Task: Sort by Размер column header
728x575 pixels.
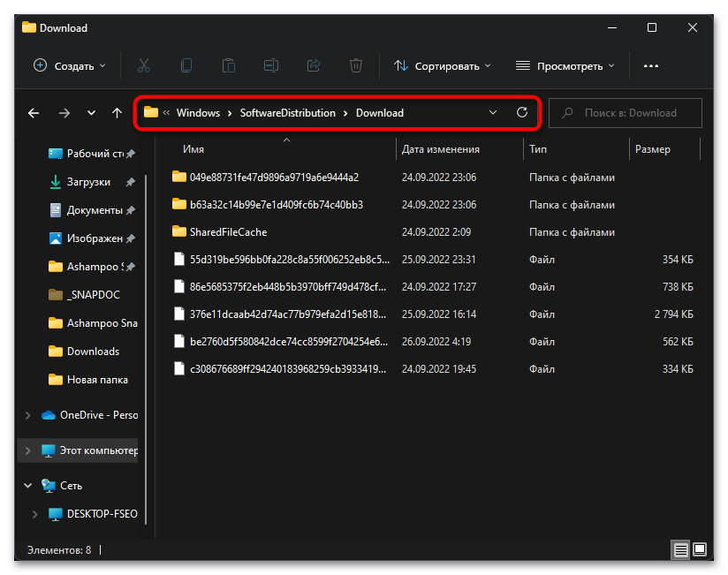Action: pyautogui.click(x=653, y=149)
